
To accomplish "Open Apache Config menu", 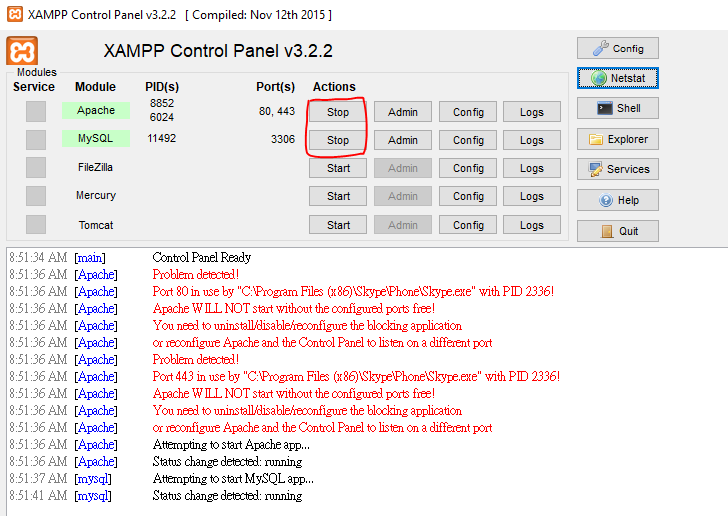I will (x=468, y=112).
